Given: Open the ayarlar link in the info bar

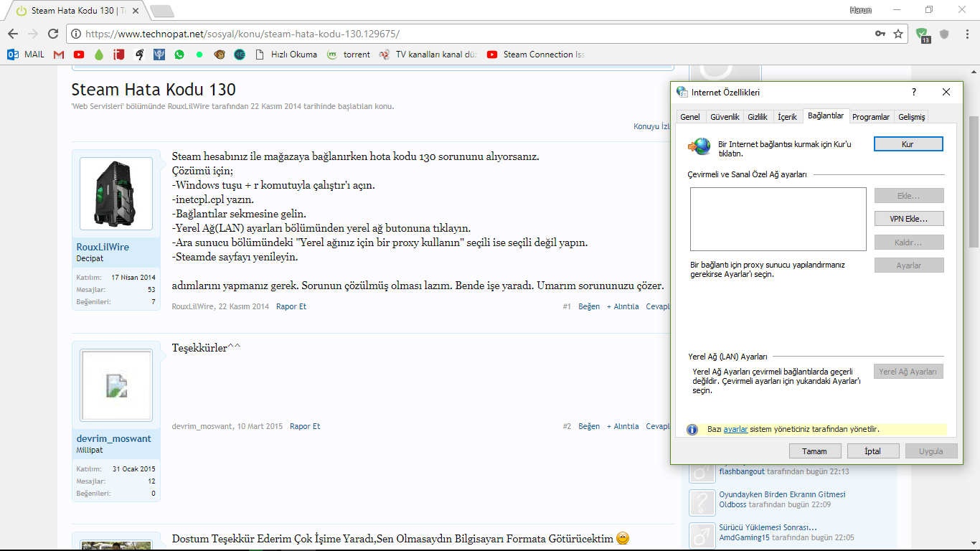Looking at the screenshot, I should coord(735,429).
